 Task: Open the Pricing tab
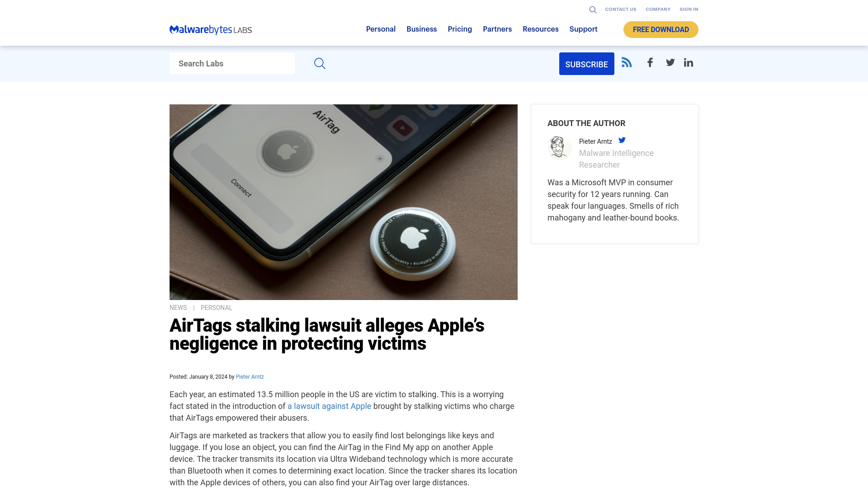coord(460,29)
